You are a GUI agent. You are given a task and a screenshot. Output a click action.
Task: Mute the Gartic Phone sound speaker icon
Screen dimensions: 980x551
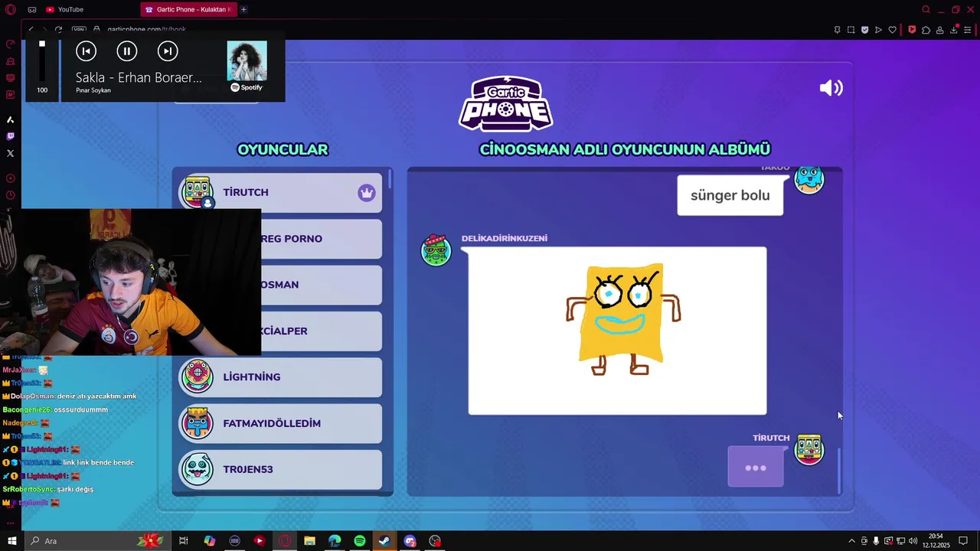pos(831,88)
